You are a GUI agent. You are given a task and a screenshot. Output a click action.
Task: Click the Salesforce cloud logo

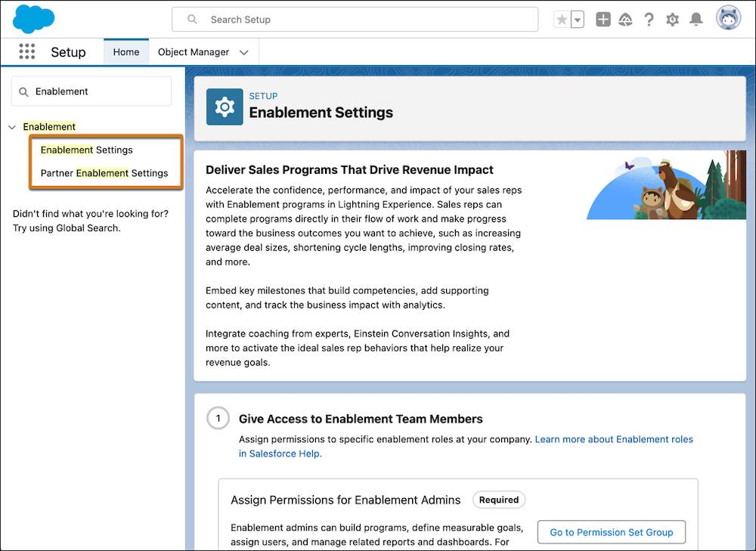[x=33, y=18]
